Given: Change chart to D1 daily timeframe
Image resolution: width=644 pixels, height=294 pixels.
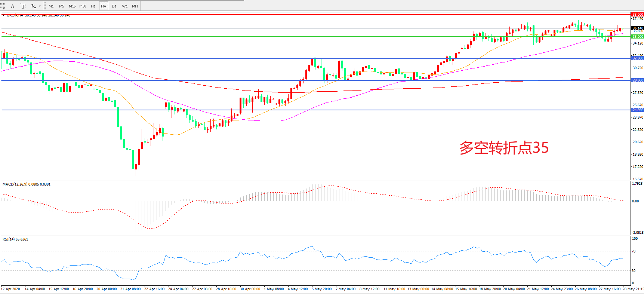Looking at the screenshot, I should (x=114, y=6).
